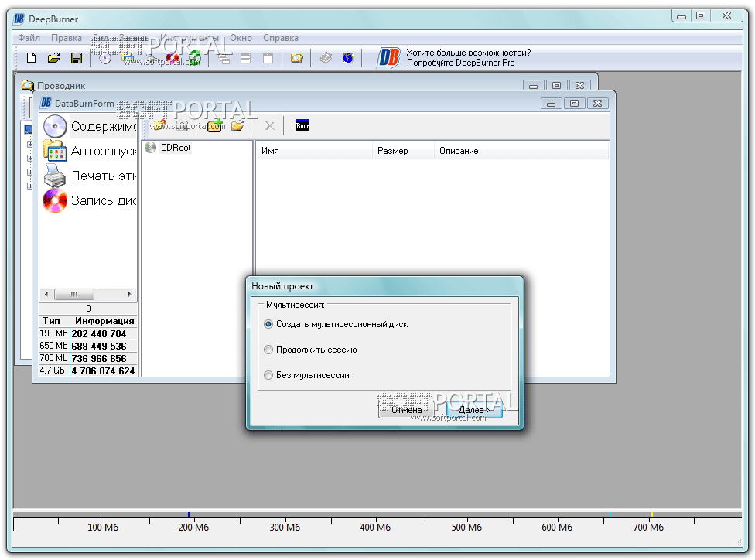Click the 650 Mb row in the size table
This screenshot has height=560, width=755.
[88, 346]
